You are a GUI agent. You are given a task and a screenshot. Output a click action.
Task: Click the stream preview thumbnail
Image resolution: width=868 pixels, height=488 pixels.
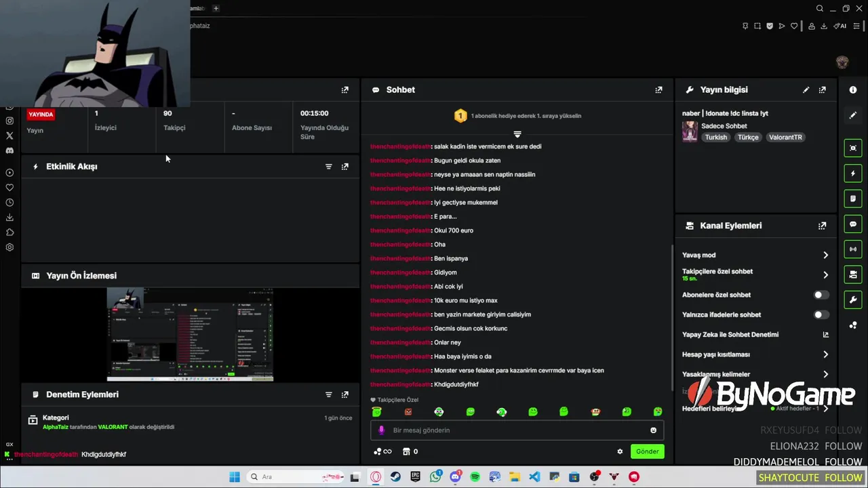coord(190,335)
